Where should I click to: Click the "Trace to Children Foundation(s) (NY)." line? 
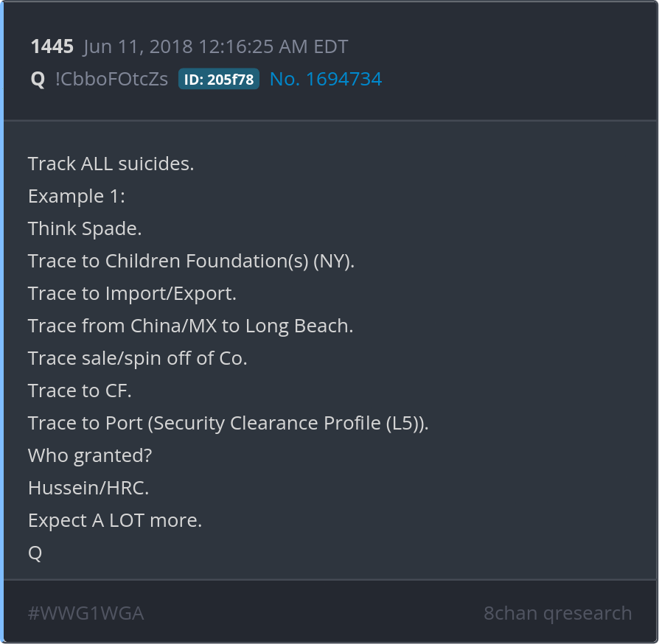coord(191,261)
